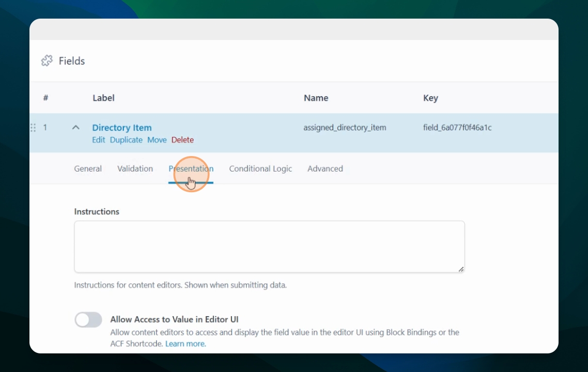This screenshot has width=588, height=372.
Task: Click the Instructions field label
Action: 97,211
